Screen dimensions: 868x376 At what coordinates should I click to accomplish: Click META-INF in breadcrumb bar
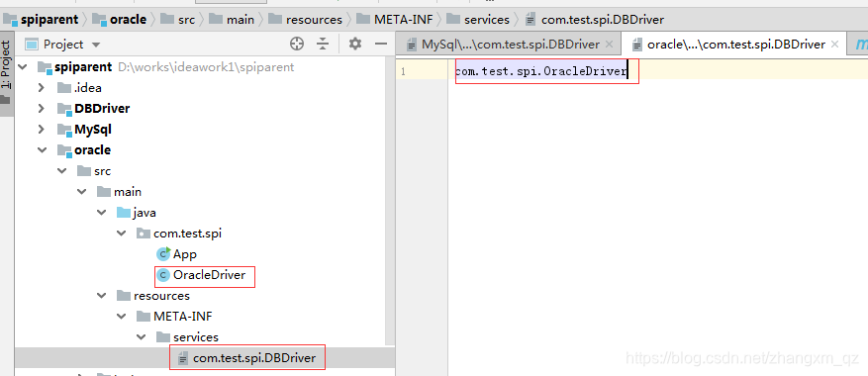[395, 20]
